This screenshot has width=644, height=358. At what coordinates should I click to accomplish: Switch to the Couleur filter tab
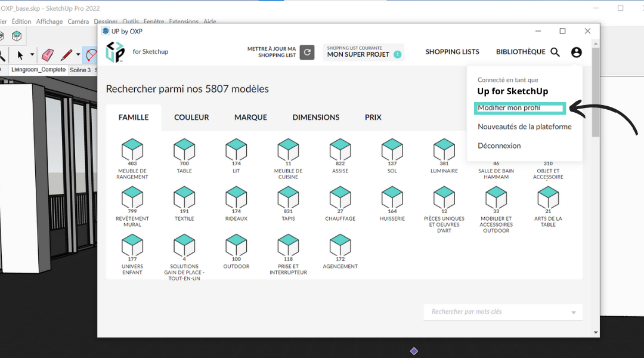(x=191, y=118)
